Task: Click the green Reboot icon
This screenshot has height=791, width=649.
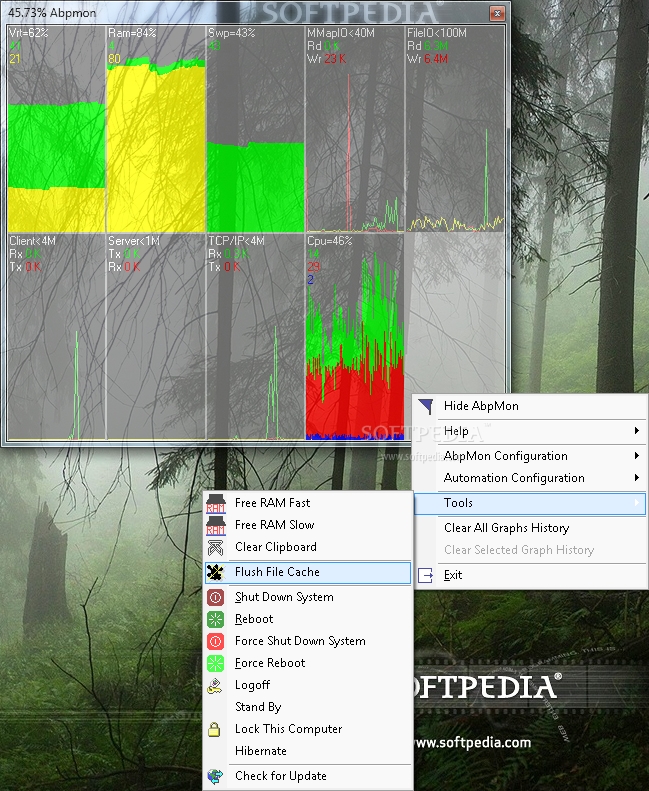Action: (216, 619)
